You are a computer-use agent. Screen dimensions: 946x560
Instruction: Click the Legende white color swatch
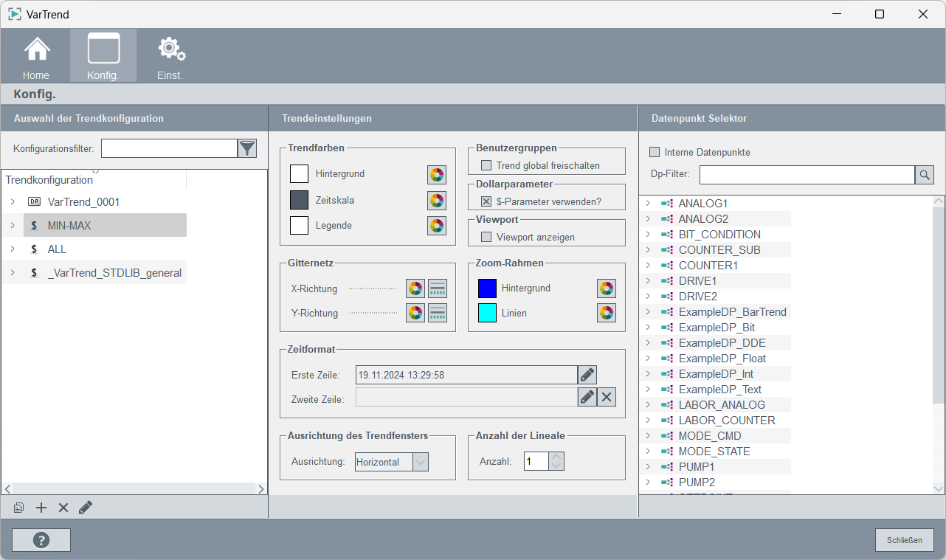point(299,225)
